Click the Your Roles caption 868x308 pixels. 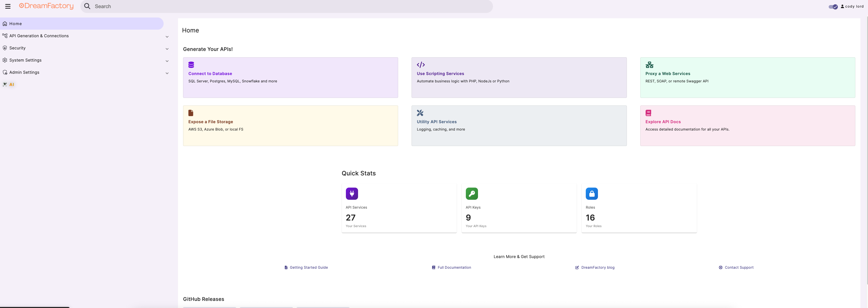coord(593,226)
